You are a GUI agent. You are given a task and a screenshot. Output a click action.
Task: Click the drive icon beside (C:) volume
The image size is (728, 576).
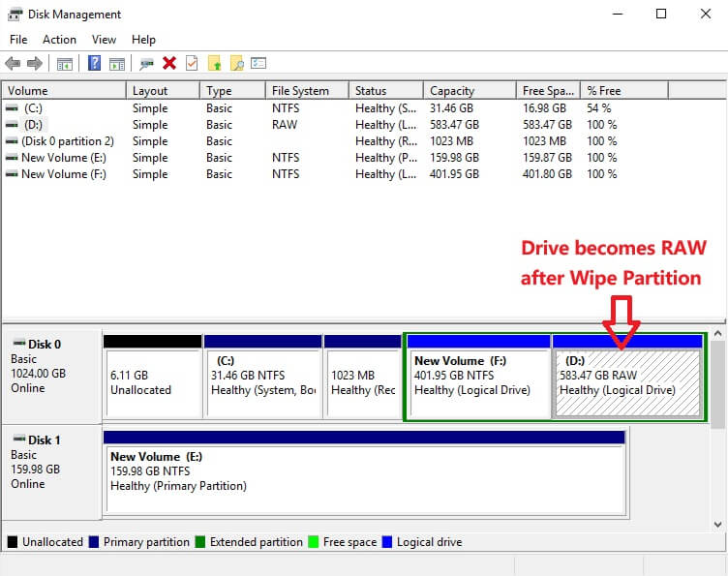coord(12,108)
